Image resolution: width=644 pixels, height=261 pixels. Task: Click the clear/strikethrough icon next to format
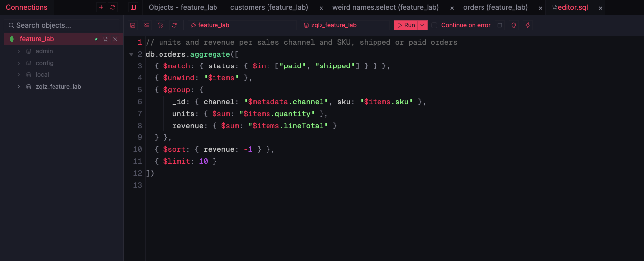(160, 25)
